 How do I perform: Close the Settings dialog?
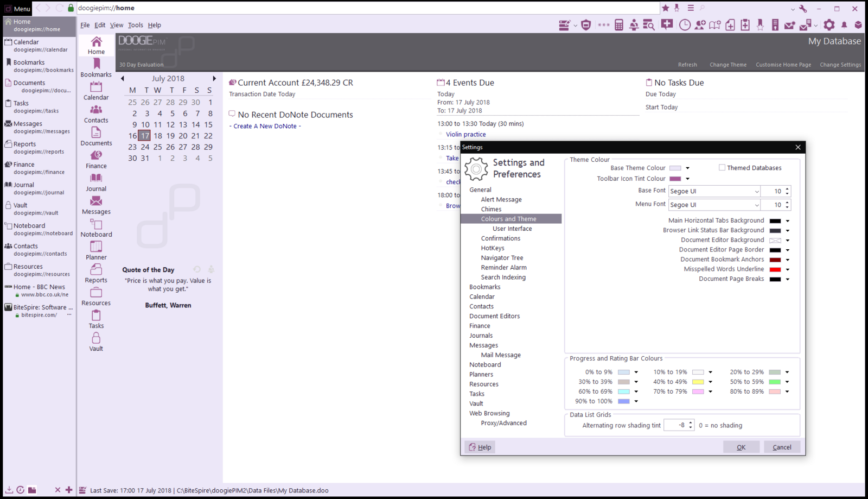coord(797,147)
